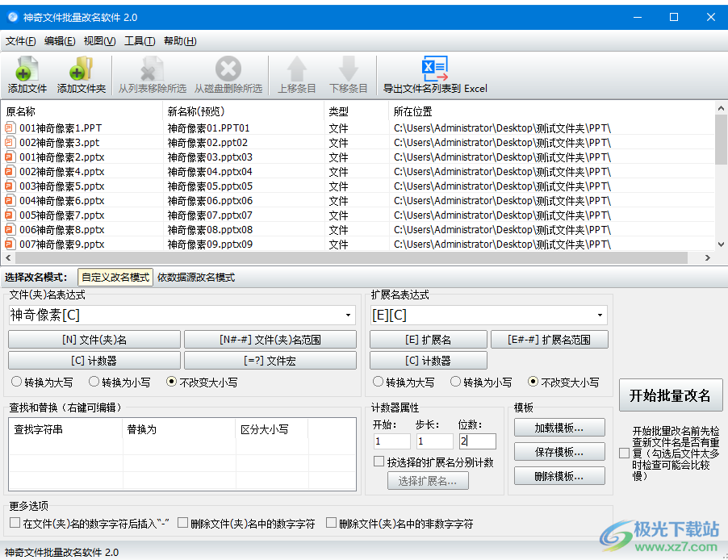
Task: Enable 按选择的扩展名分别计数 checkbox
Action: tap(379, 462)
